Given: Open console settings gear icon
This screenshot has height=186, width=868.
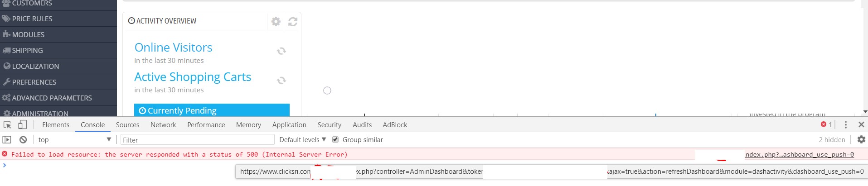Looking at the screenshot, I should (861, 140).
